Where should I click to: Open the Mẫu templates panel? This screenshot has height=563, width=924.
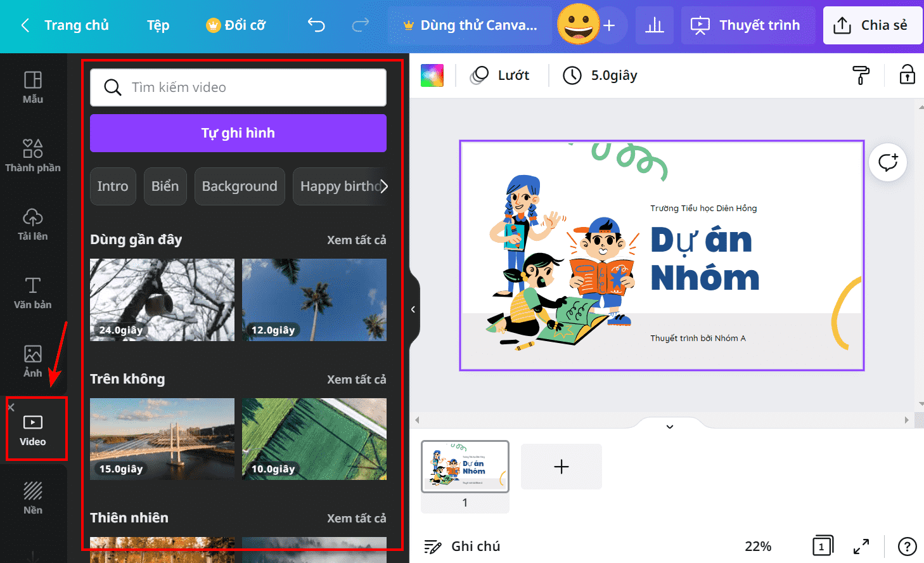click(33, 87)
